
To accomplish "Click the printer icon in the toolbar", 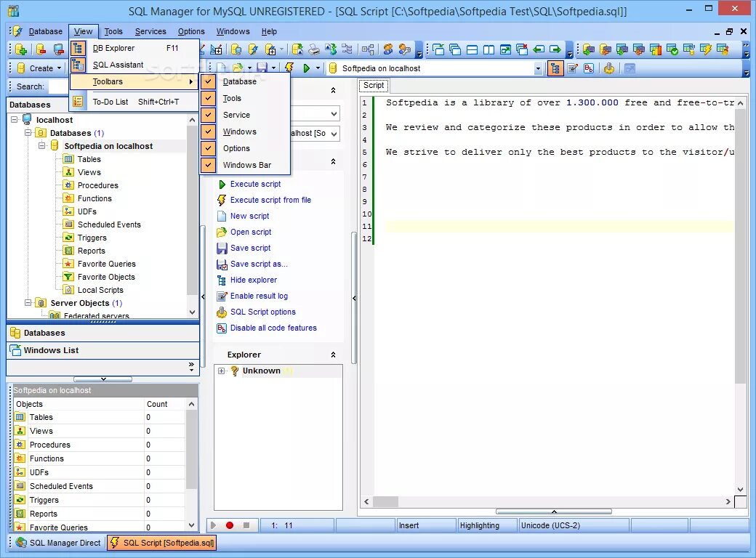I will [314, 49].
